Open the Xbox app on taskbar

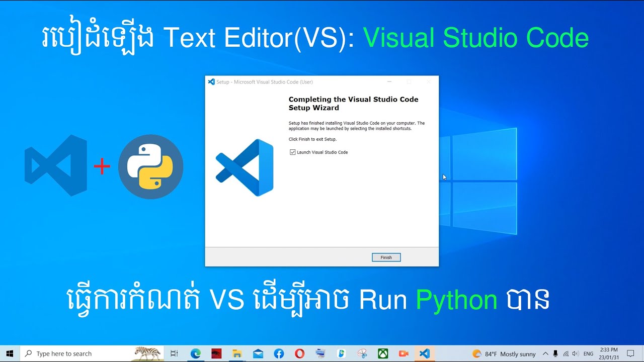click(383, 354)
